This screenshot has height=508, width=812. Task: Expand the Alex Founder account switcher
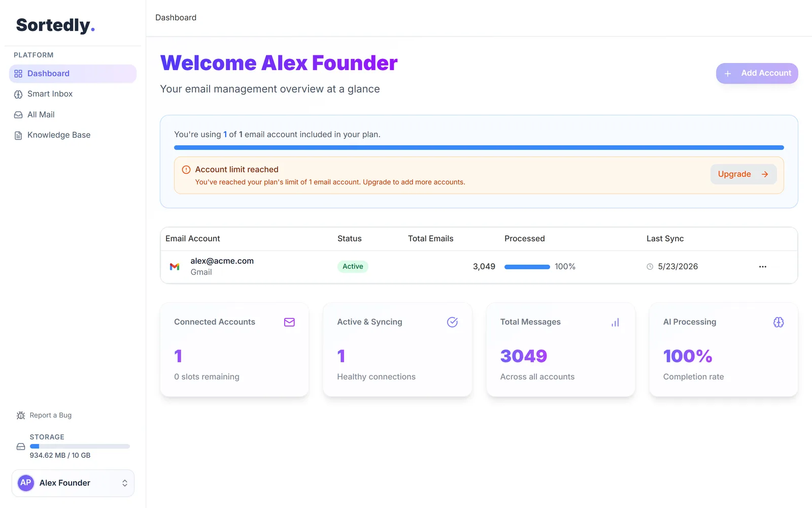(x=73, y=483)
